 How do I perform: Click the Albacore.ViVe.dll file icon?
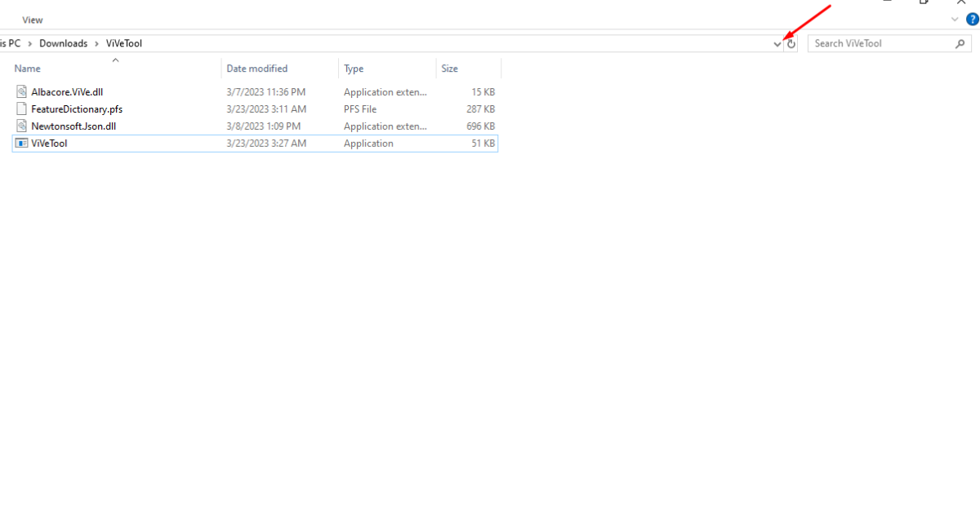click(22, 92)
